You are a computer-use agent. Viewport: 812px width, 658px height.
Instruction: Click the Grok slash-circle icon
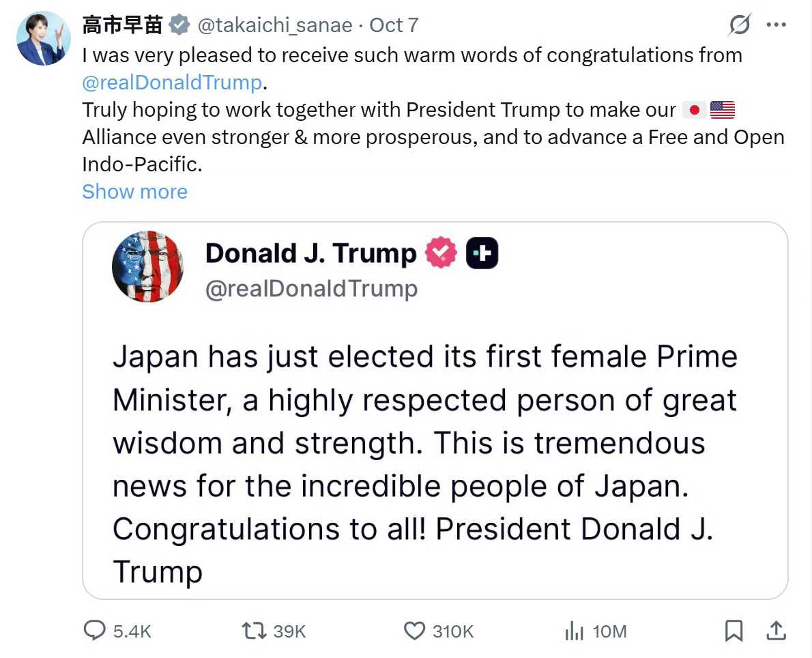coord(740,25)
